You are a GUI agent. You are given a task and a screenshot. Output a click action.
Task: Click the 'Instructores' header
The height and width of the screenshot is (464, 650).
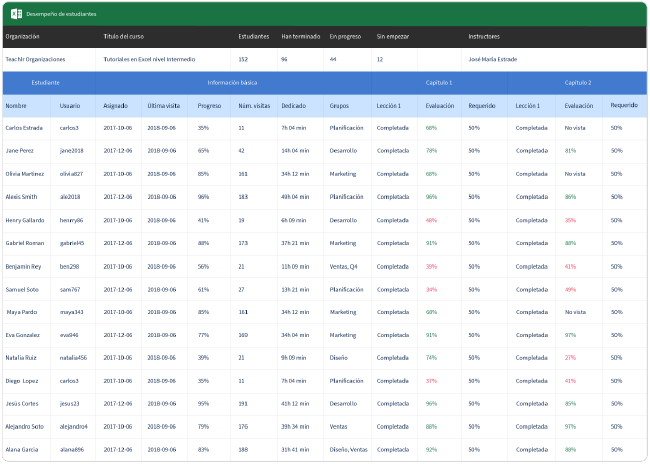click(484, 36)
